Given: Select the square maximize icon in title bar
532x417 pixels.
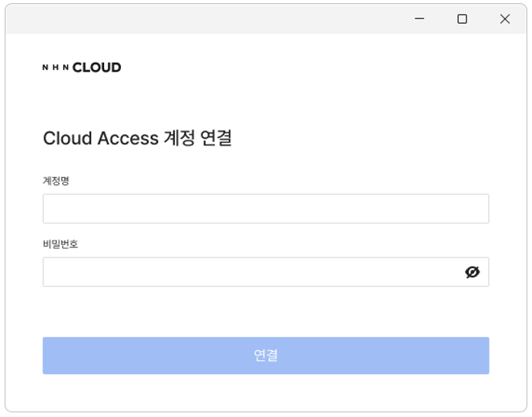Looking at the screenshot, I should click(x=462, y=18).
